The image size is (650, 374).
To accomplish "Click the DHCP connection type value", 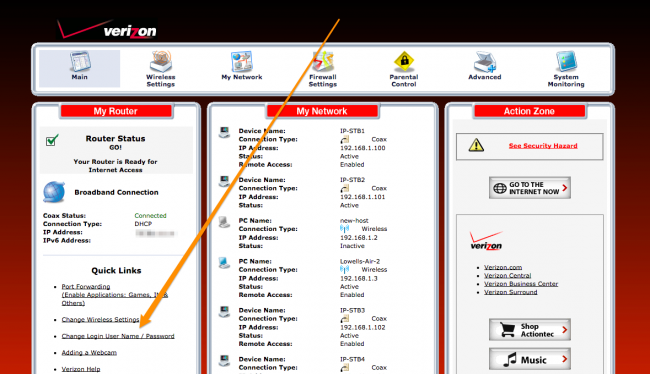I will (x=143, y=224).
